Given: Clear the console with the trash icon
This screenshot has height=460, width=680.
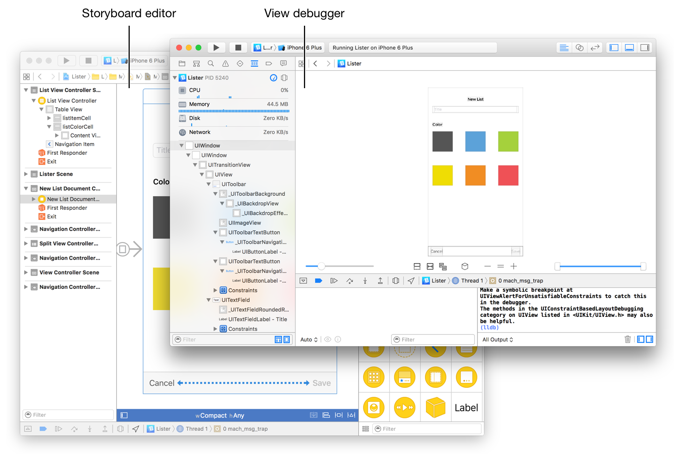Looking at the screenshot, I should (628, 339).
